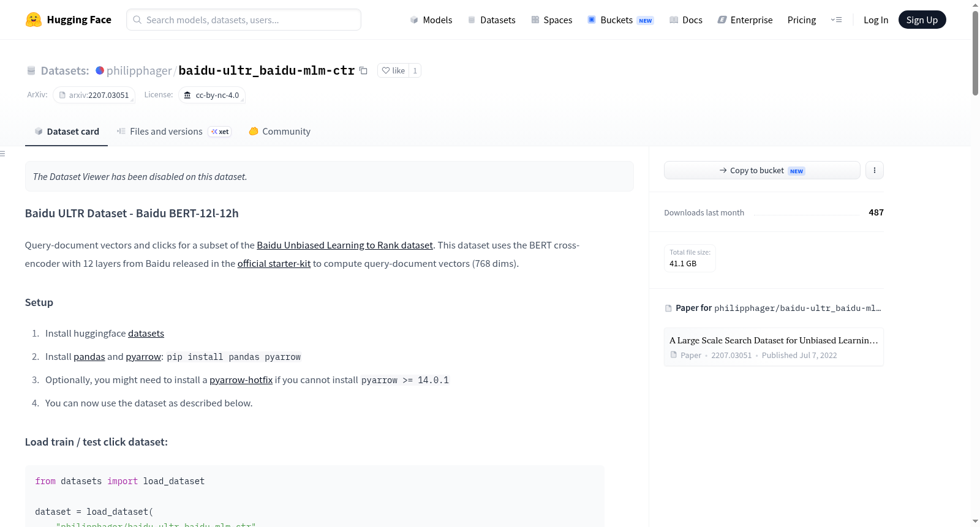Open the table of contents sidebar toggle

click(2, 154)
